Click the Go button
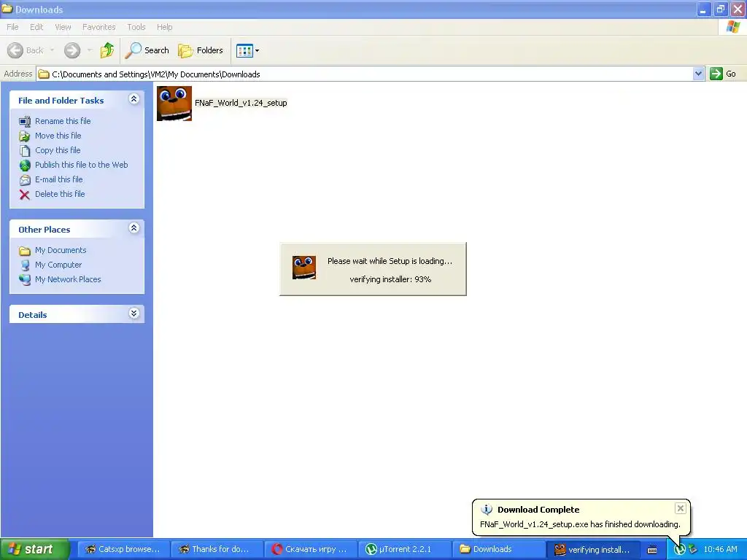Screen dimensions: 747x560 (x=723, y=74)
